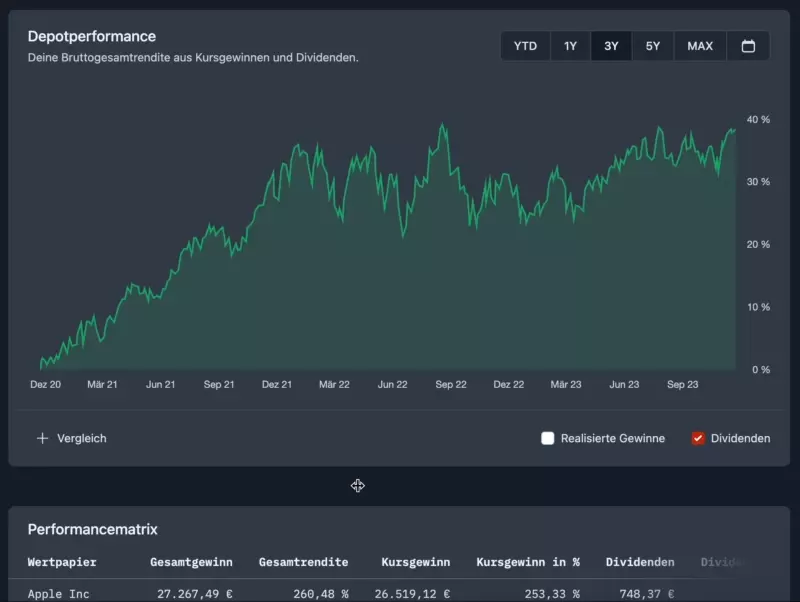Click the crosshair move icon between panels

(359, 486)
